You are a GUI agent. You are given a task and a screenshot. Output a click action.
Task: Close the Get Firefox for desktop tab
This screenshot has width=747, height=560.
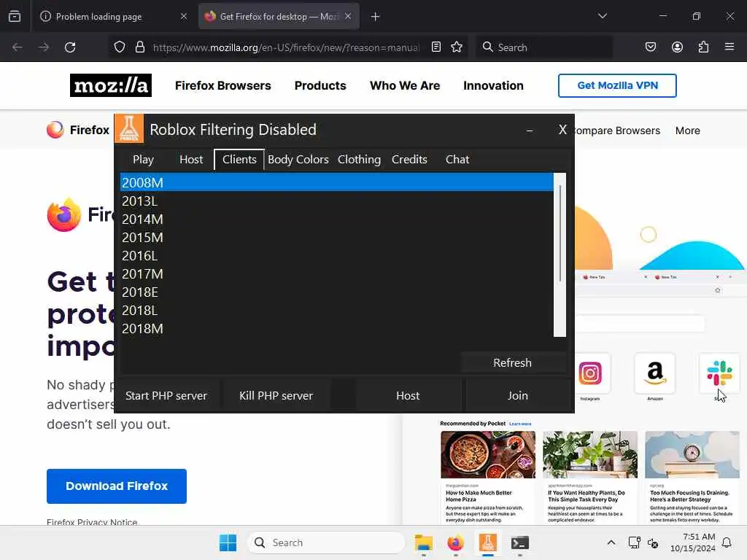pos(348,16)
